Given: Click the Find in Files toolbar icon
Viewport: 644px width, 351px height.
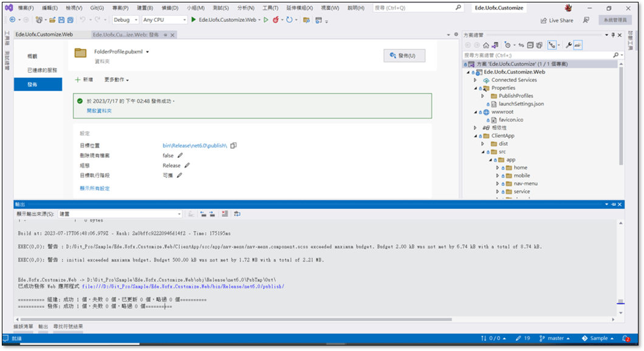Looking at the screenshot, I should tap(306, 20).
